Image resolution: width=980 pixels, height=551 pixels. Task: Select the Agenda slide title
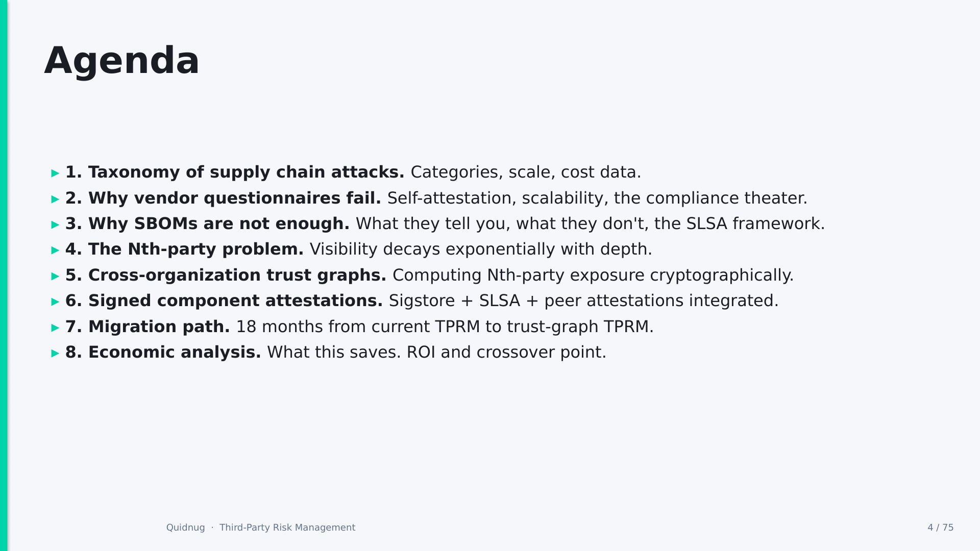(x=121, y=61)
